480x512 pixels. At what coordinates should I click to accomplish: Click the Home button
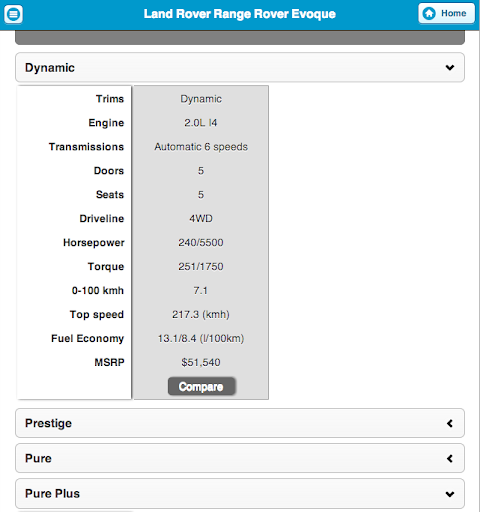coord(446,13)
